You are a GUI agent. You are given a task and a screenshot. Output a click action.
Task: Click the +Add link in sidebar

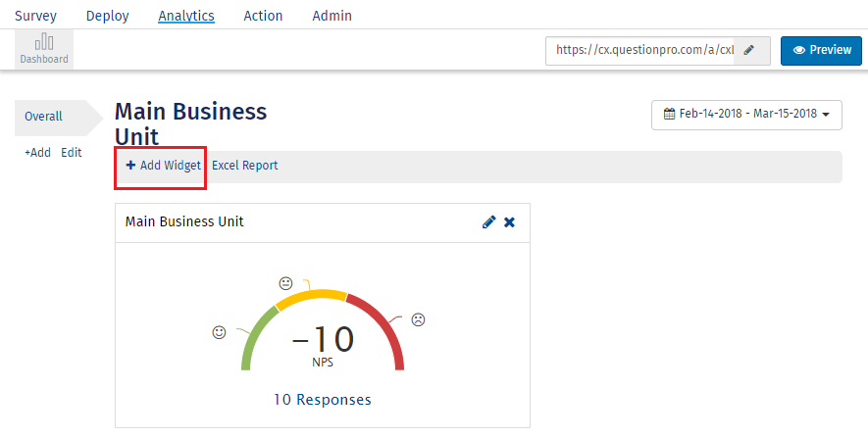click(x=37, y=153)
